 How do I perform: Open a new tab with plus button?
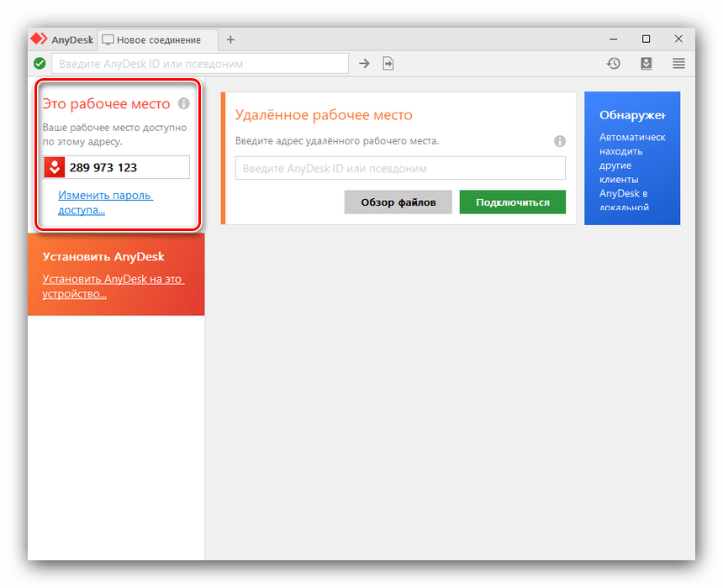click(230, 39)
